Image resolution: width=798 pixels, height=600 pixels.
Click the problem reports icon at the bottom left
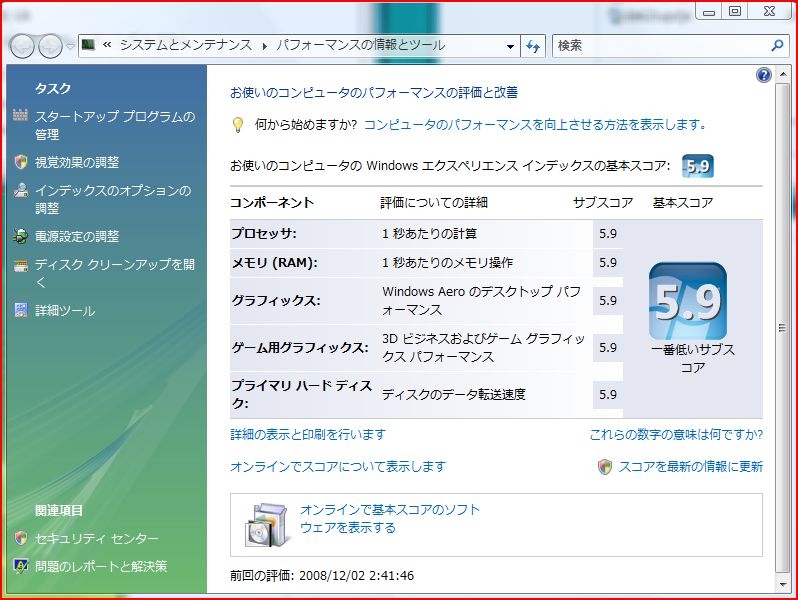pyautogui.click(x=20, y=566)
